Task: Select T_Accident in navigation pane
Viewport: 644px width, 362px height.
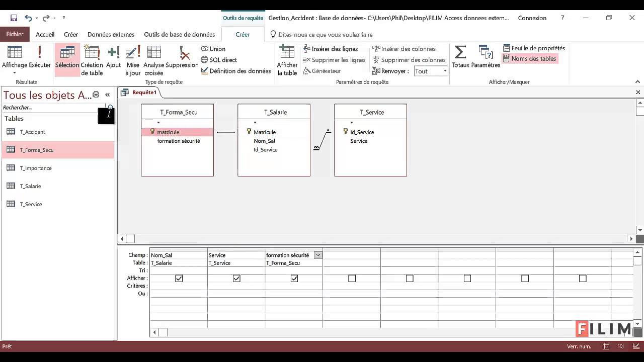Action: (x=58, y=132)
